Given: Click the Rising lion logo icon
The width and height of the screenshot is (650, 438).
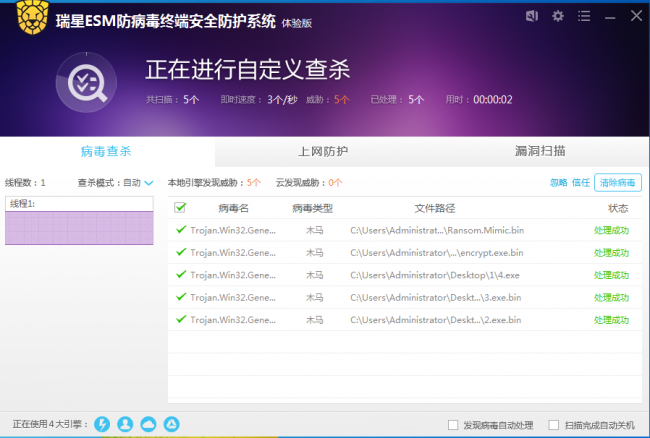Looking at the screenshot, I should pyautogui.click(x=33, y=17).
